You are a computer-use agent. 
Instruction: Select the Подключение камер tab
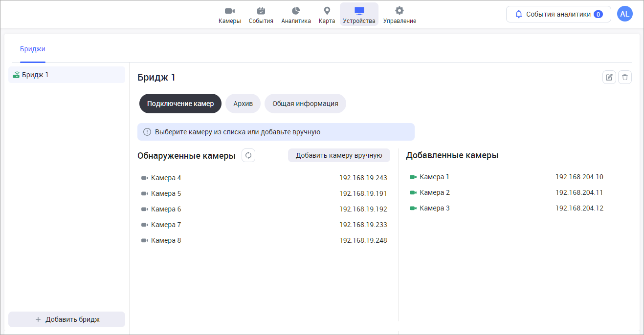180,104
